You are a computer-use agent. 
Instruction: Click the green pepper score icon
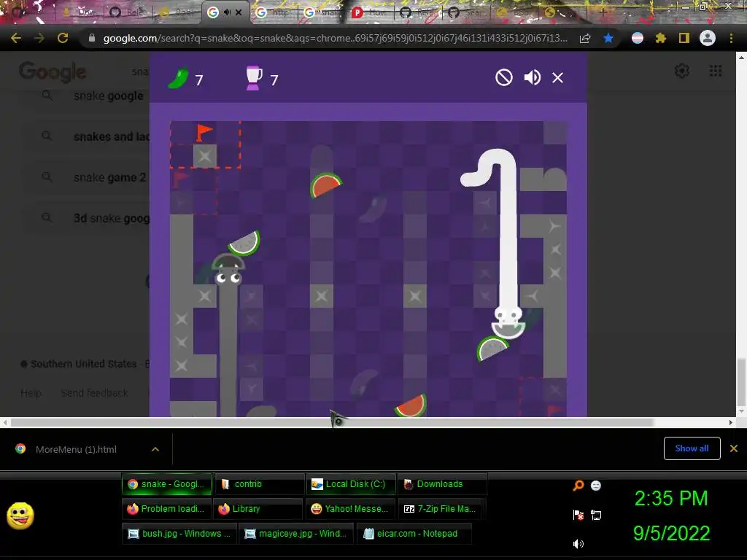coord(178,79)
